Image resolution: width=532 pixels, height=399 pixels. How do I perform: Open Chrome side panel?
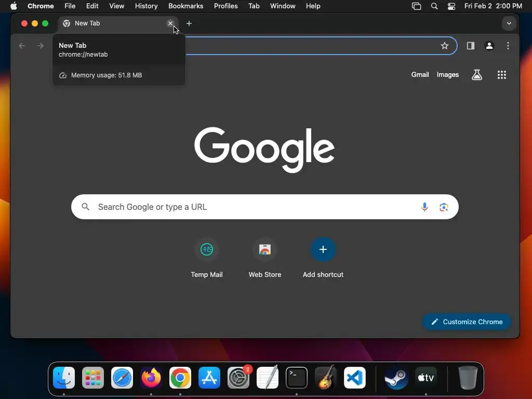pos(470,46)
